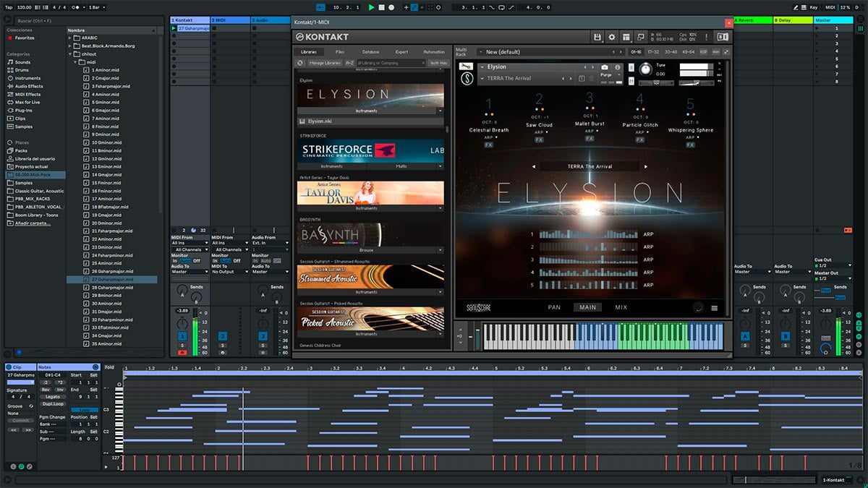868x488 pixels.
Task: Toggle Key map mode button
Action: pos(814,7)
